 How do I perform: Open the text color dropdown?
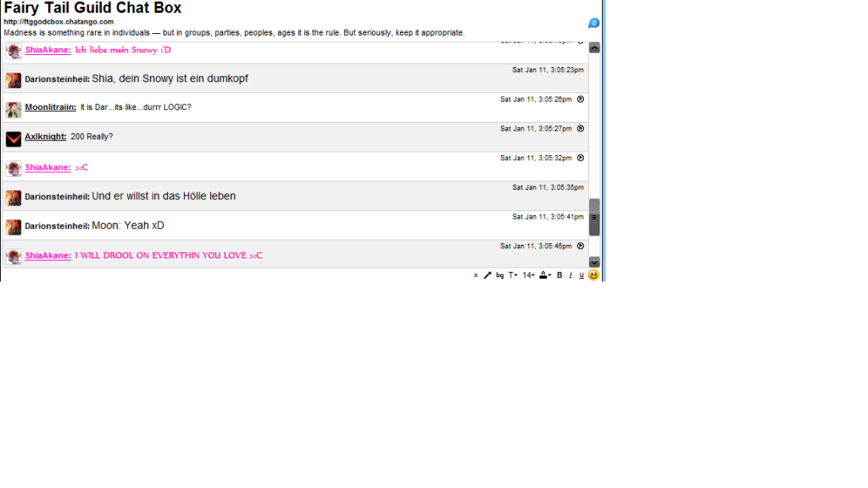coord(545,275)
